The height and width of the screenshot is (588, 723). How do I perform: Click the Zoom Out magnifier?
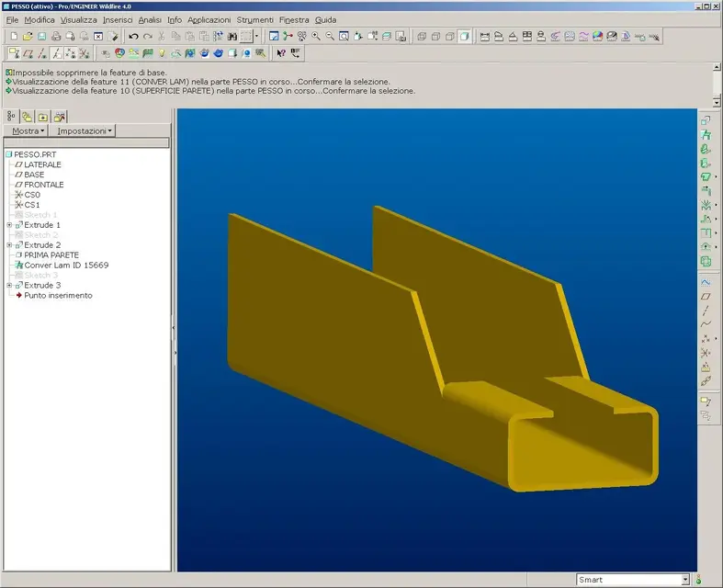[330, 37]
